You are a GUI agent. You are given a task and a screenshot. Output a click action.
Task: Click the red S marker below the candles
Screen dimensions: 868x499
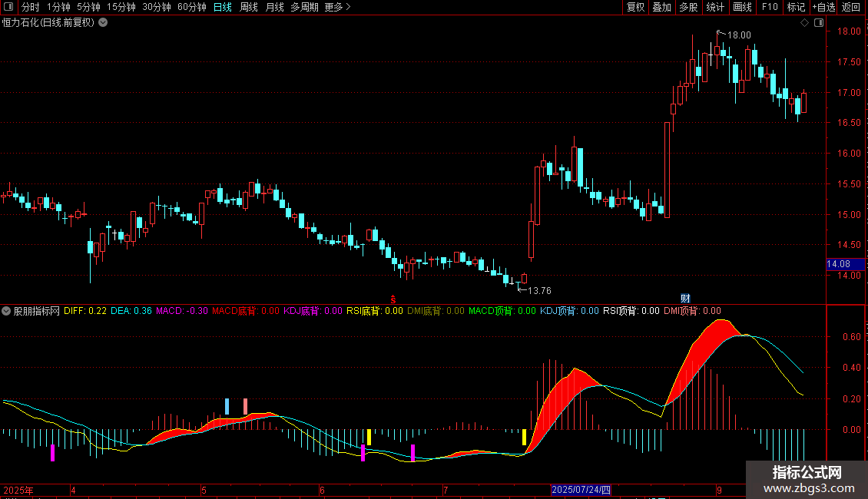tap(393, 299)
